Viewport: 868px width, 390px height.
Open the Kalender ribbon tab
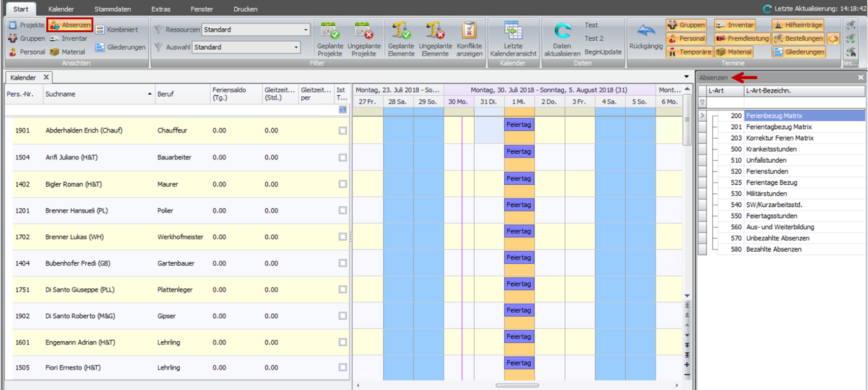click(x=61, y=9)
